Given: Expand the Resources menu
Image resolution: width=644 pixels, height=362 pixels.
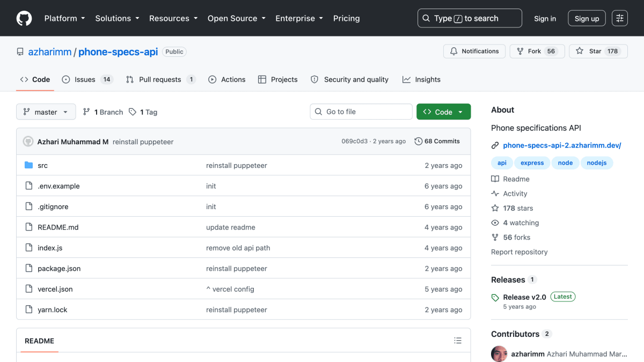Looking at the screenshot, I should [x=173, y=18].
